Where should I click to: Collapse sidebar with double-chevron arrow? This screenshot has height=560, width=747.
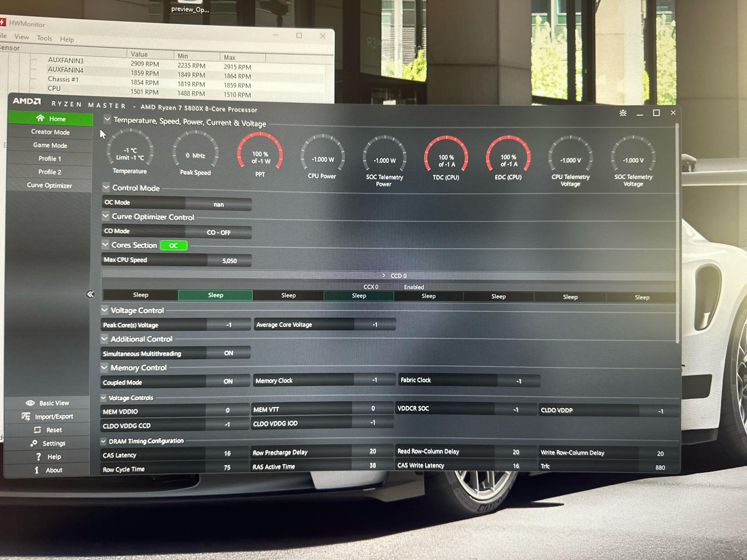coord(90,294)
